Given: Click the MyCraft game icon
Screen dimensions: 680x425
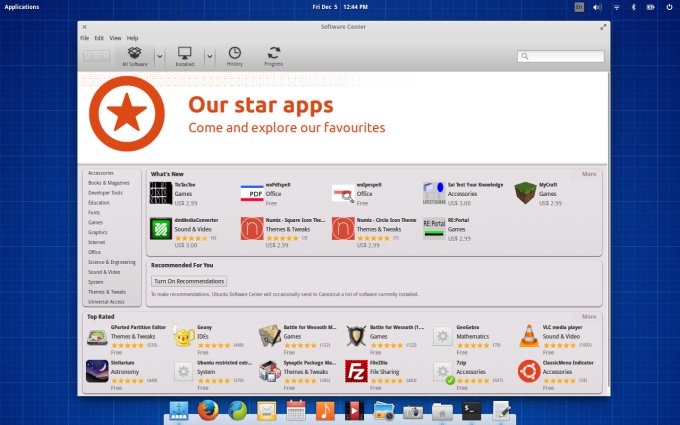Looking at the screenshot, I should [x=524, y=191].
